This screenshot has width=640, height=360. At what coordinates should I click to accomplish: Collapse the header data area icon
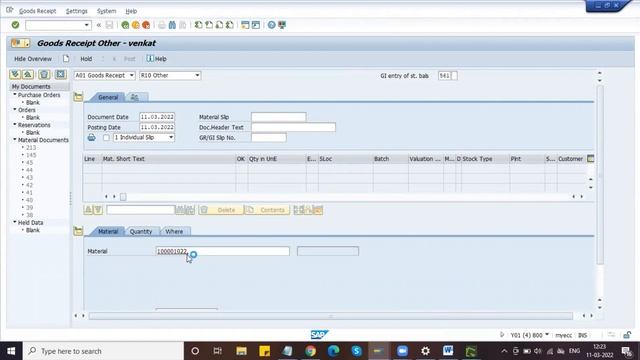[x=78, y=97]
